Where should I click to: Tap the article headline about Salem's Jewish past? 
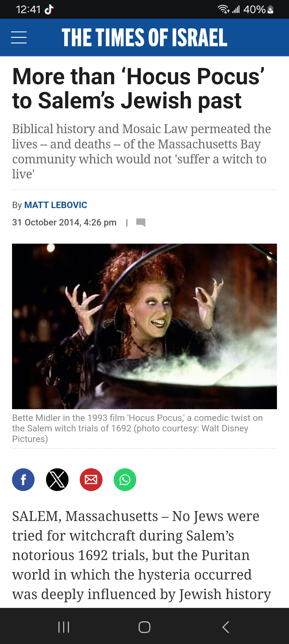click(139, 88)
